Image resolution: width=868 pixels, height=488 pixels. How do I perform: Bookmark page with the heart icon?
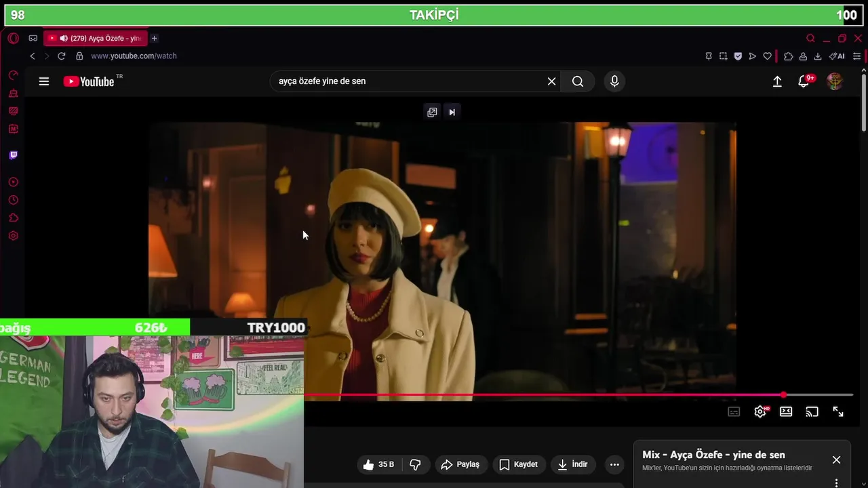pyautogui.click(x=768, y=56)
